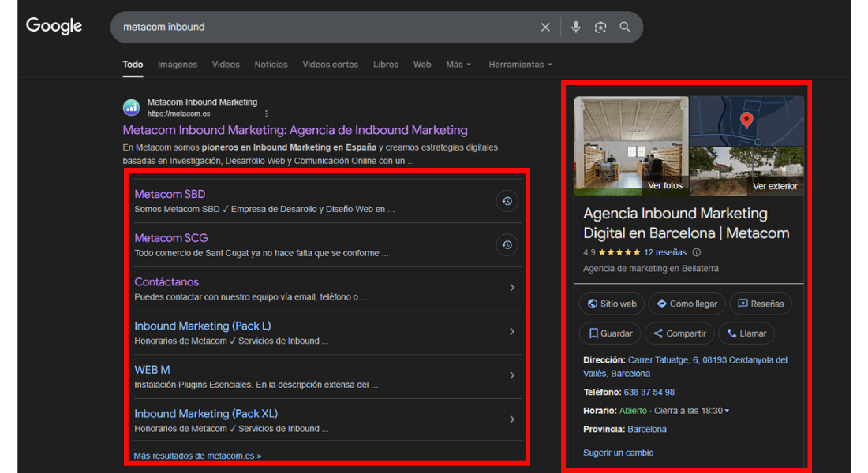Expand the Inbound Marketing (Pack XL) chevron
The width and height of the screenshot is (868, 473).
coord(512,419)
